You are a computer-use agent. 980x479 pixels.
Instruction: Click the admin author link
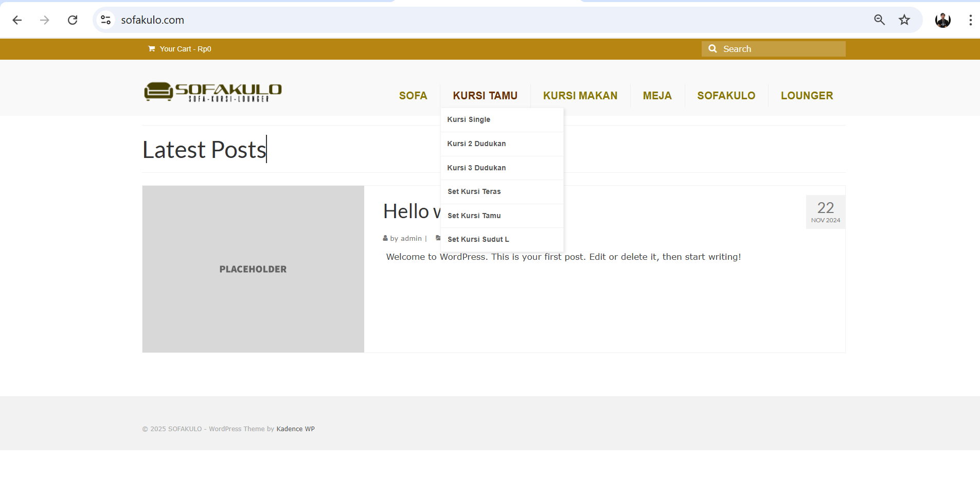tap(411, 239)
